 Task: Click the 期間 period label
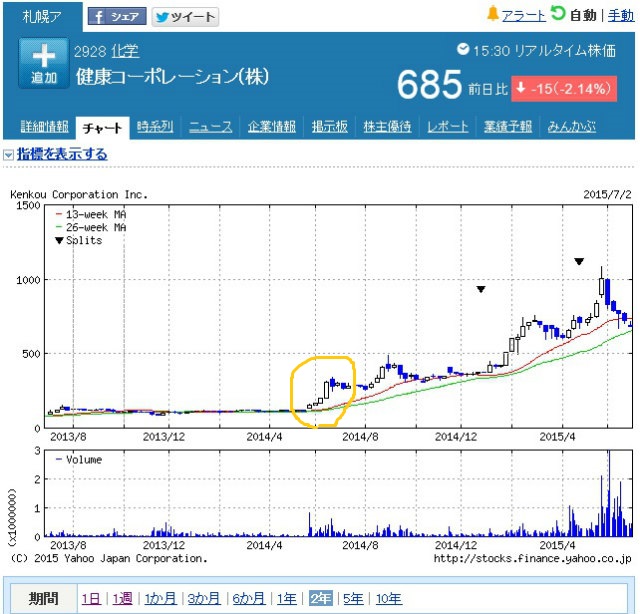(x=44, y=598)
